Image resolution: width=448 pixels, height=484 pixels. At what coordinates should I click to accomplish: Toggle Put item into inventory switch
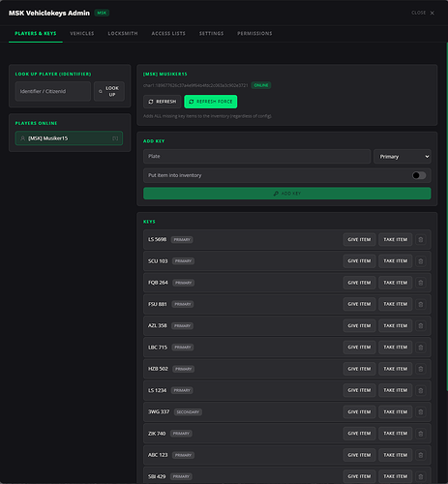(419, 175)
